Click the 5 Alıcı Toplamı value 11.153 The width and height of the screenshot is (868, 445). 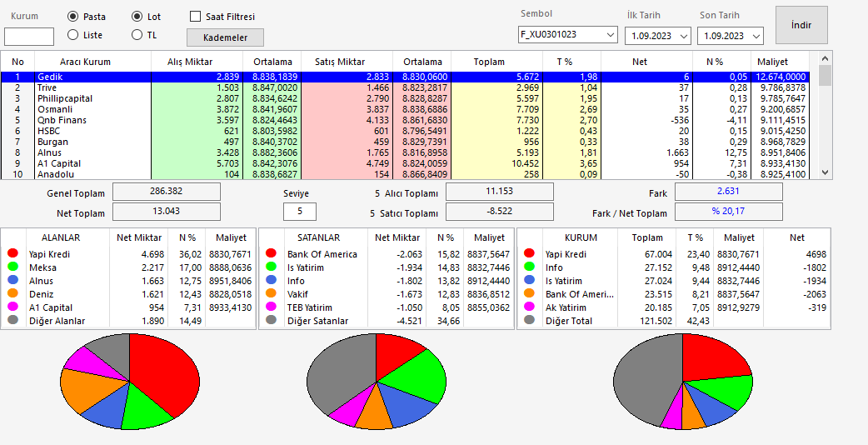pyautogui.click(x=500, y=192)
